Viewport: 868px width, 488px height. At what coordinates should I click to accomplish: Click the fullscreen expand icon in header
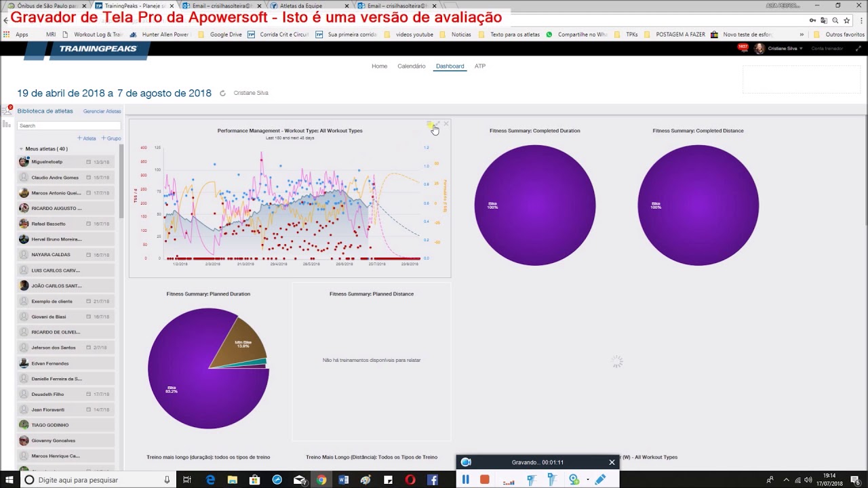point(859,48)
